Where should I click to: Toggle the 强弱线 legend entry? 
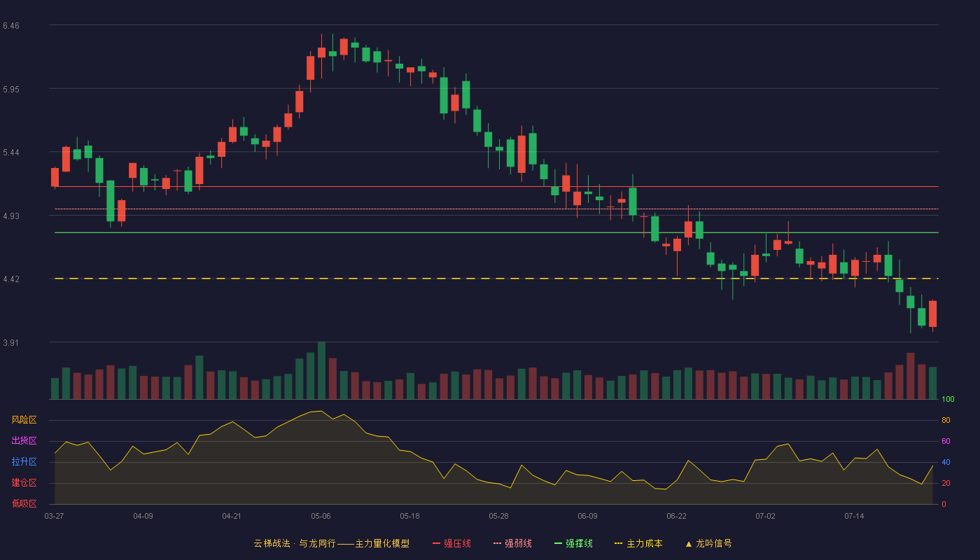[512, 543]
